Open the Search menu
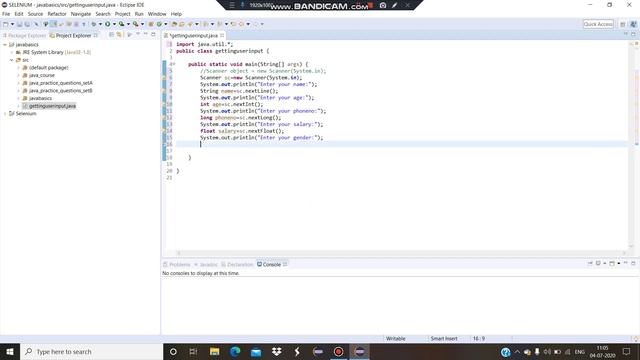 point(103,14)
